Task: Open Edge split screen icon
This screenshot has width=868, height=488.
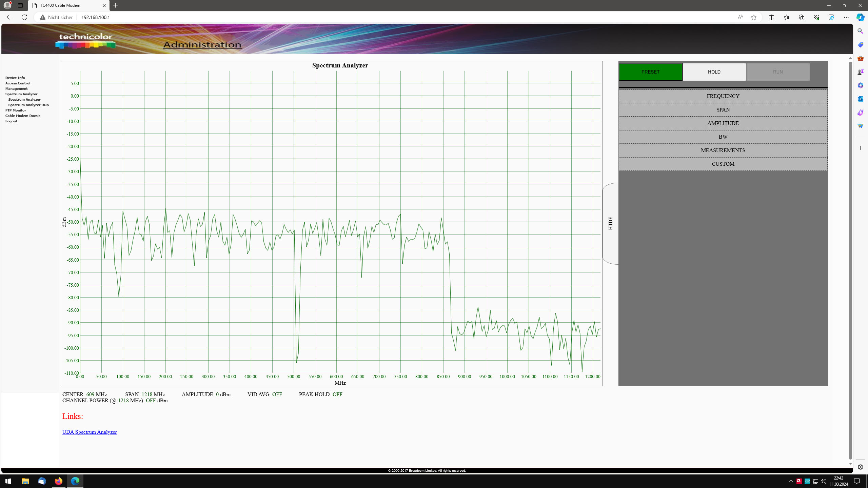Action: click(x=771, y=17)
